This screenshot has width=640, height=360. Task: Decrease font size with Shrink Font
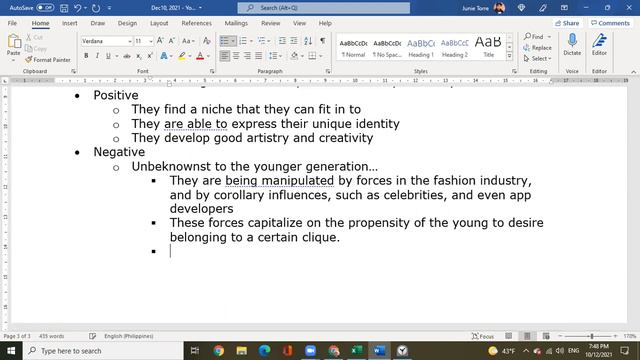(171, 41)
